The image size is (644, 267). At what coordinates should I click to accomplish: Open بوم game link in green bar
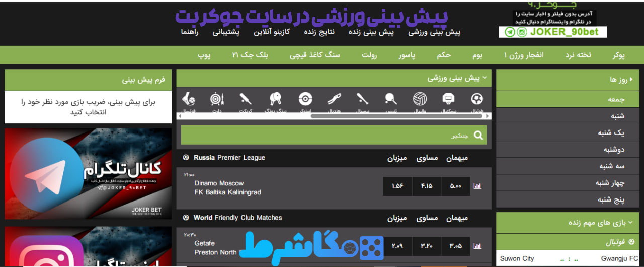477,55
